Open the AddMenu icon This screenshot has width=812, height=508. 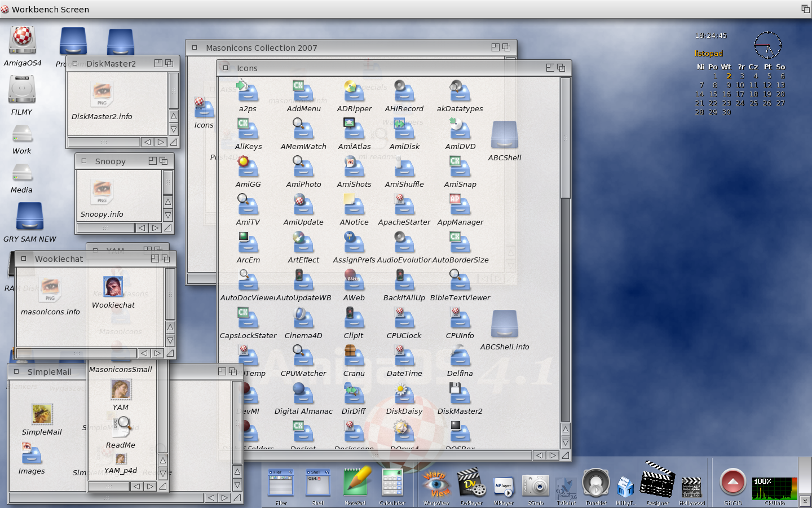coord(303,91)
